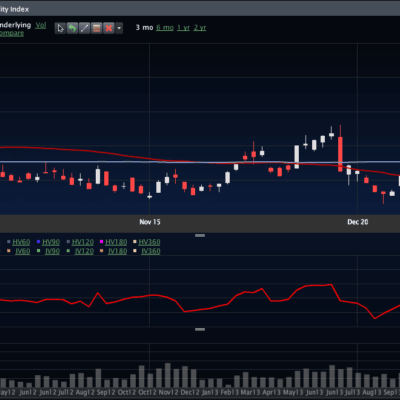Click the blue HV90 color swatch
The image size is (400, 400).
39,242
